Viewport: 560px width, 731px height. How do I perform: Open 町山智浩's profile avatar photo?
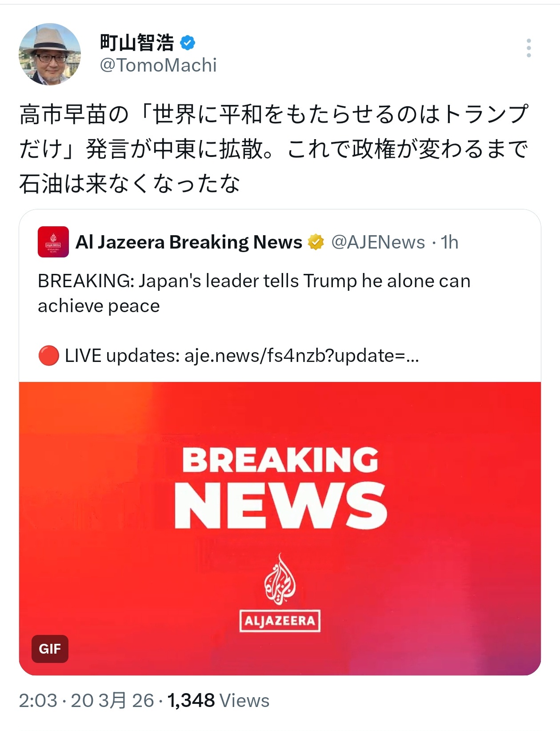(50, 54)
